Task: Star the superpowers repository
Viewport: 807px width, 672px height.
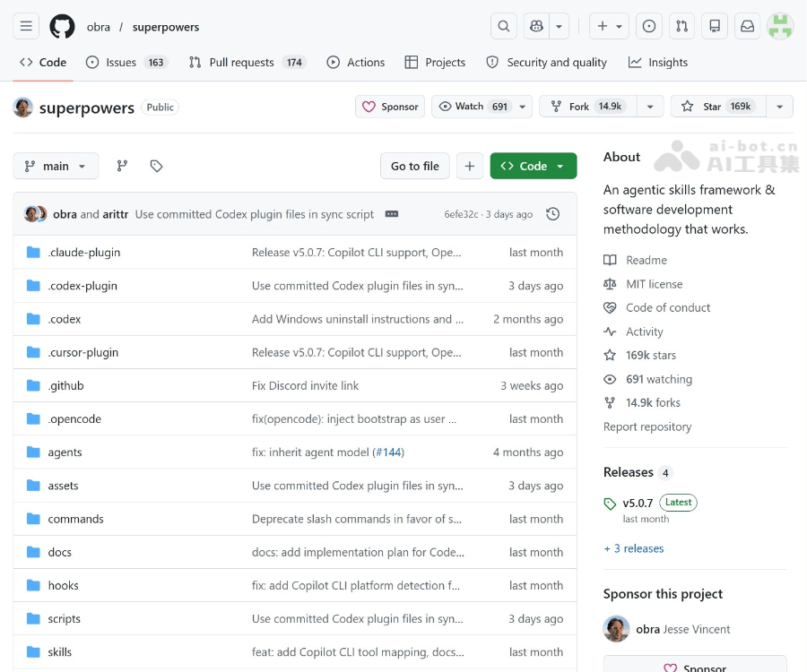Action: pos(718,107)
